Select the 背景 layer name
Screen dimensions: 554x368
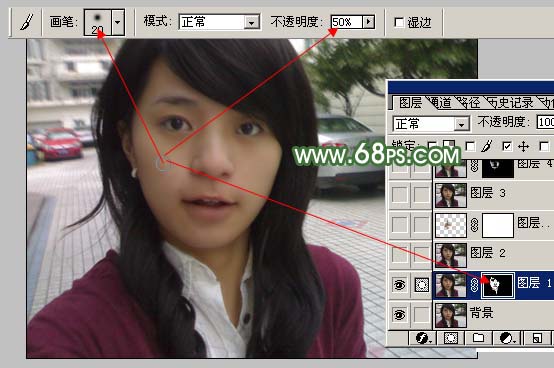point(481,313)
